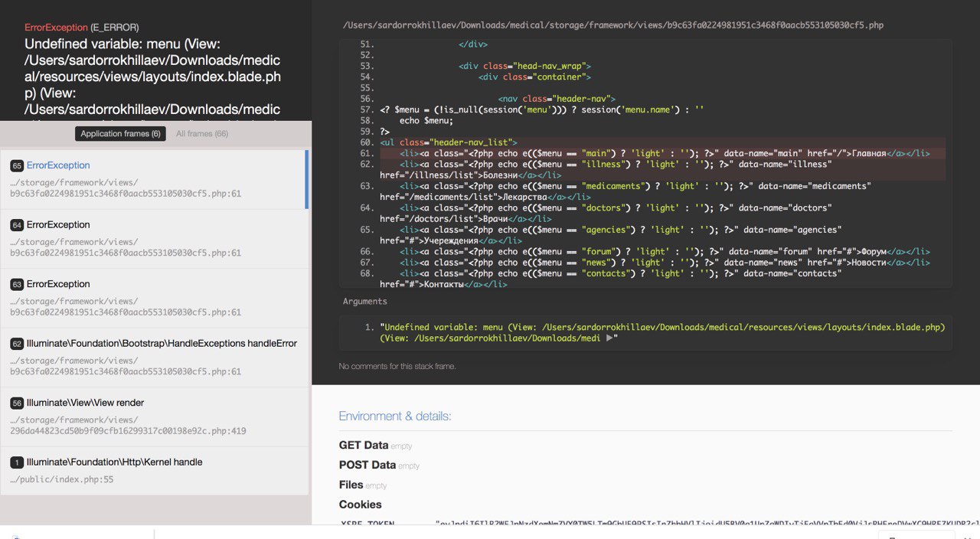Switch to Application frames (6) tab

click(120, 134)
